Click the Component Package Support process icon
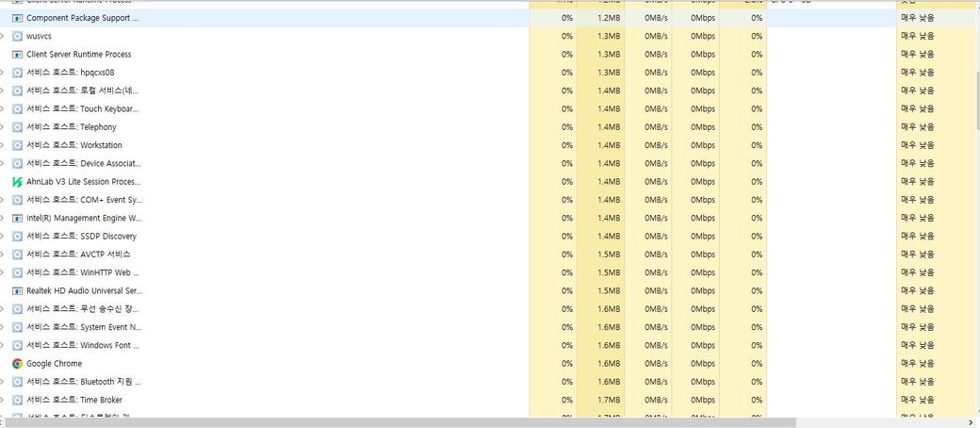Screen dimensions: 980x428 [17, 18]
